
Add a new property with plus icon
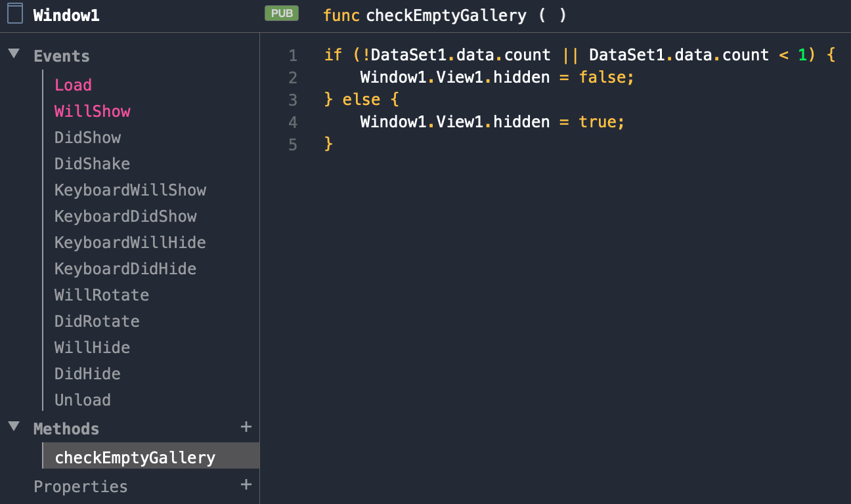coord(246,485)
